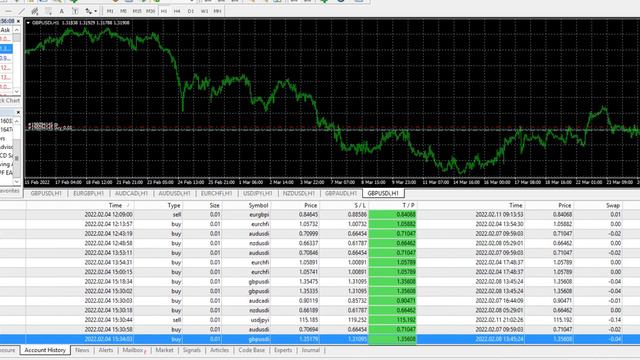Switch chart to H4 timeframe
The width and height of the screenshot is (640, 360).
tap(177, 11)
